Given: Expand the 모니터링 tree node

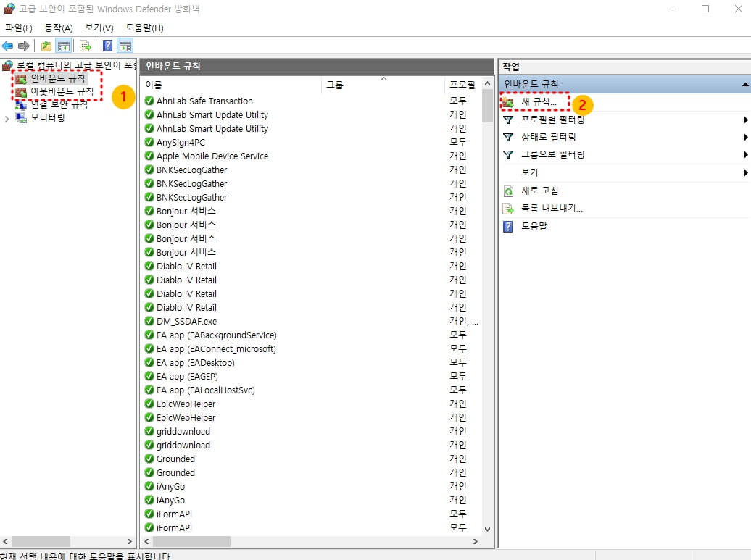Looking at the screenshot, I should 7,118.
